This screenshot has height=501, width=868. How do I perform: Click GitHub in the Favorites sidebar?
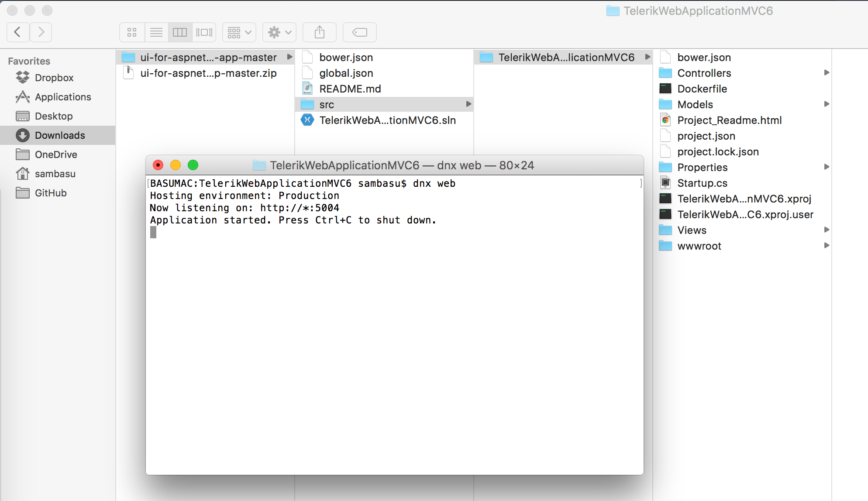[50, 193]
